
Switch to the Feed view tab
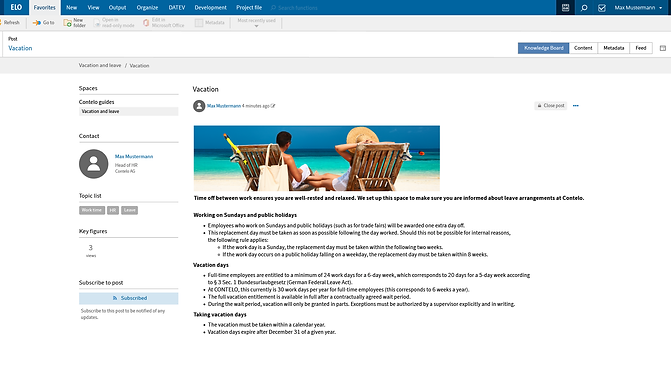641,48
